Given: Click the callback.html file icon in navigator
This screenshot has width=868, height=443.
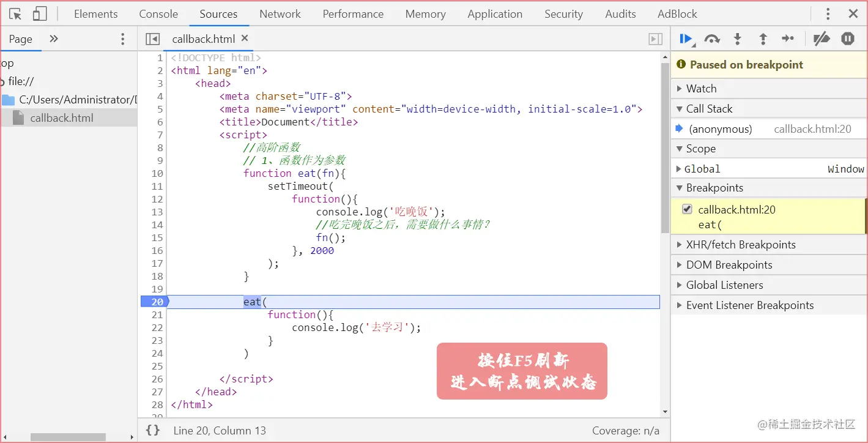Looking at the screenshot, I should [18, 117].
